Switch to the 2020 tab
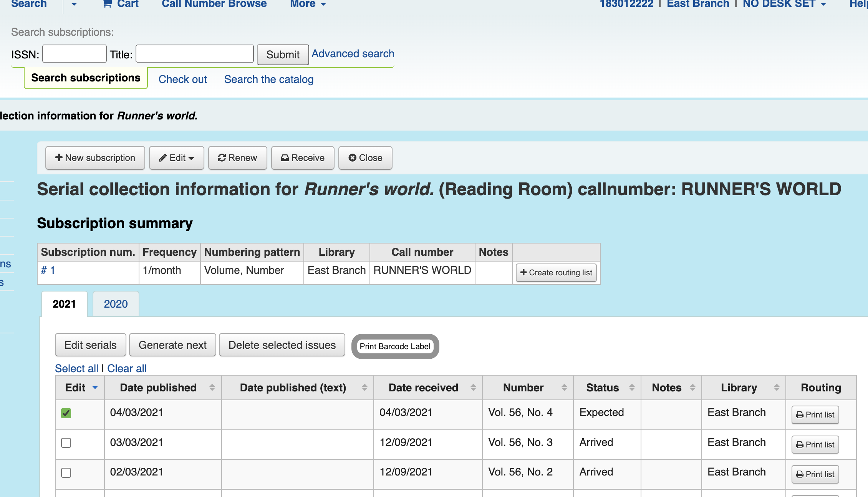 116,304
